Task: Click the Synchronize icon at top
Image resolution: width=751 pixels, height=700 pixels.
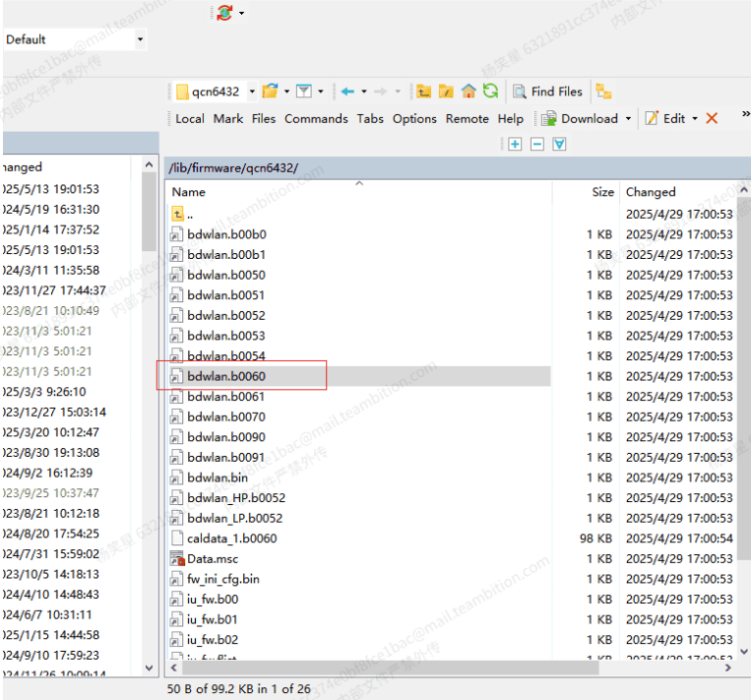Action: pyautogui.click(x=224, y=13)
